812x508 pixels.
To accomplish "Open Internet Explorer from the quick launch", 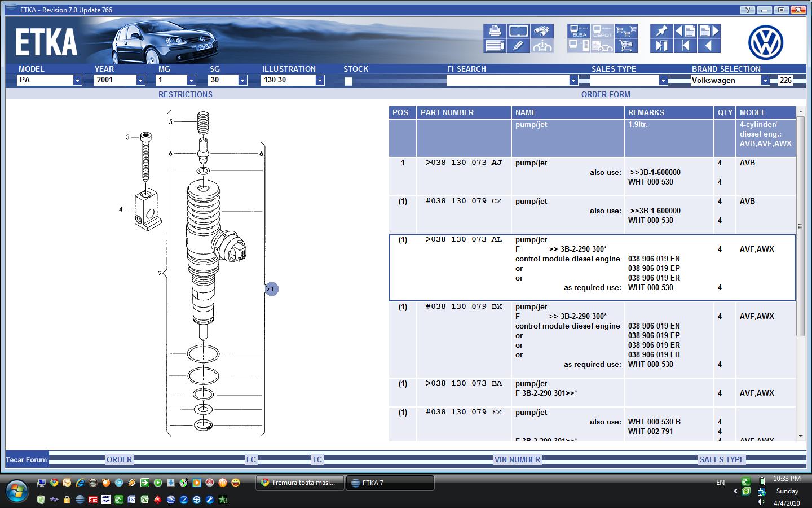I will (x=80, y=483).
